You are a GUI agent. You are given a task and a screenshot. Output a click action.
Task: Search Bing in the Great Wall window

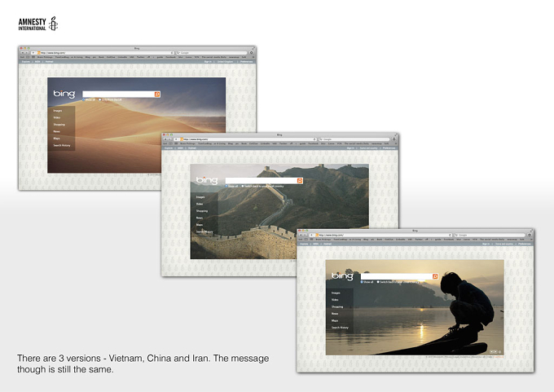(300, 181)
